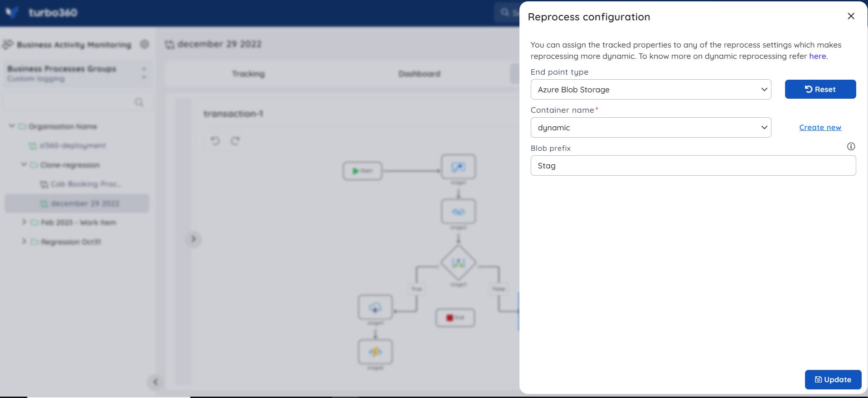This screenshot has height=398, width=868.
Task: Select the diamond decision node
Action: (x=458, y=263)
